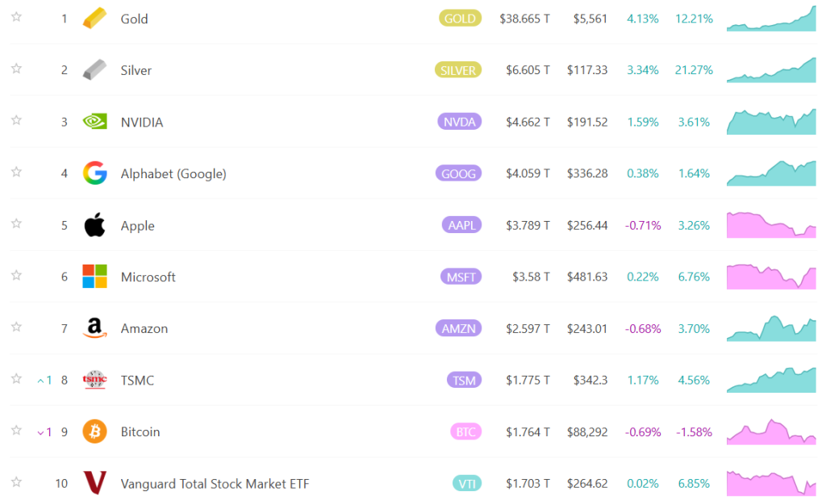Star Gold as a favorite
The height and width of the screenshot is (504, 826).
tap(16, 18)
